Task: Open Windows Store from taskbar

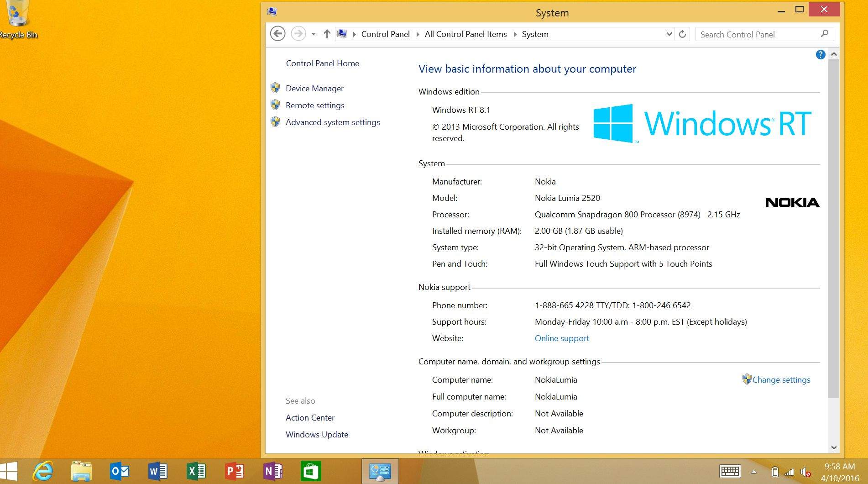Action: tap(311, 471)
